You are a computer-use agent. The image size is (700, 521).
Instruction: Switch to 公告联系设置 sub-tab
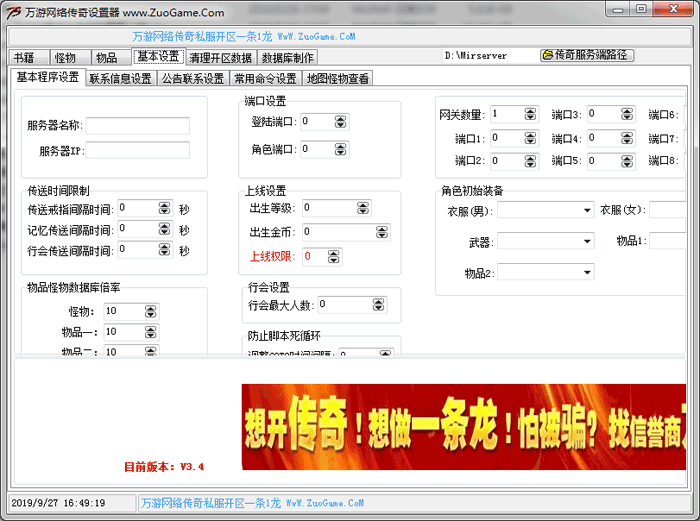(x=193, y=79)
